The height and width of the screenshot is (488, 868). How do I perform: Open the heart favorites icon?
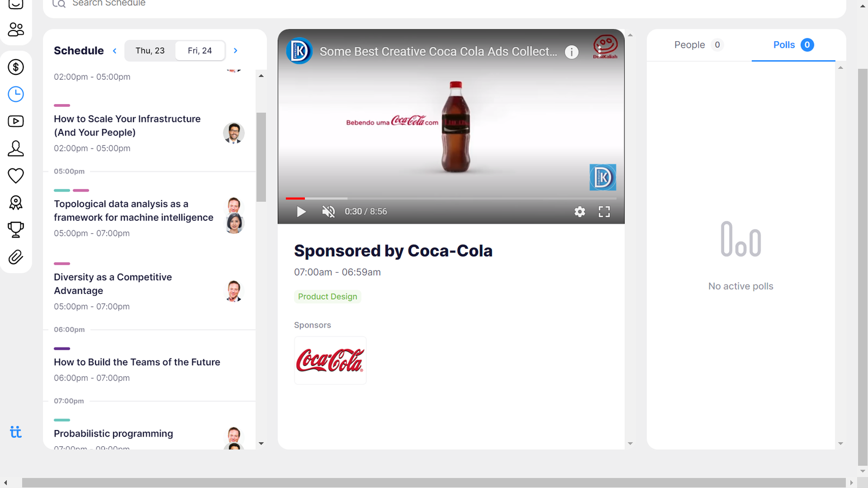click(x=16, y=176)
